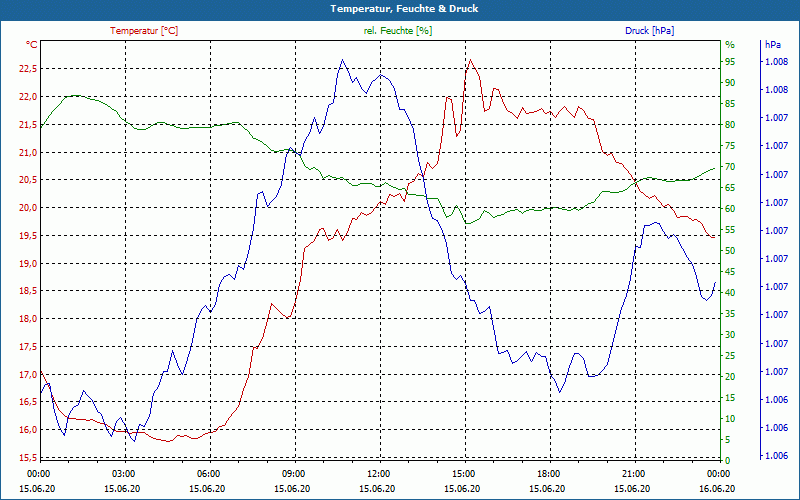Select the 03:00 time axis label
The width and height of the screenshot is (800, 500).
(123, 474)
